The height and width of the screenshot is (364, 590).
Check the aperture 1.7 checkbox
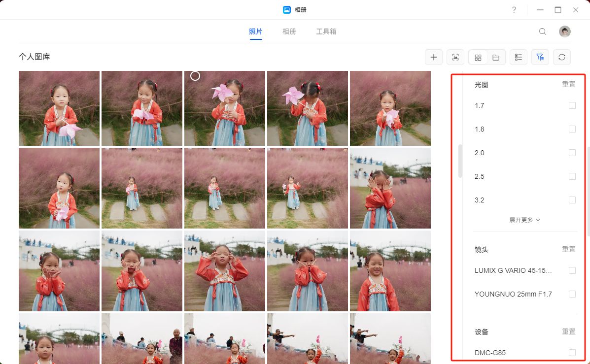[572, 105]
